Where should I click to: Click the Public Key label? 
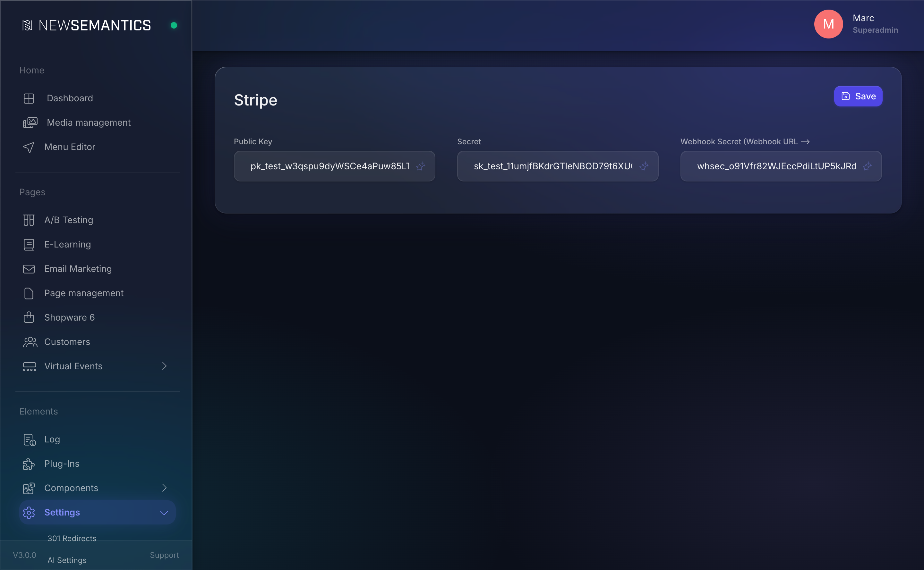click(x=253, y=142)
